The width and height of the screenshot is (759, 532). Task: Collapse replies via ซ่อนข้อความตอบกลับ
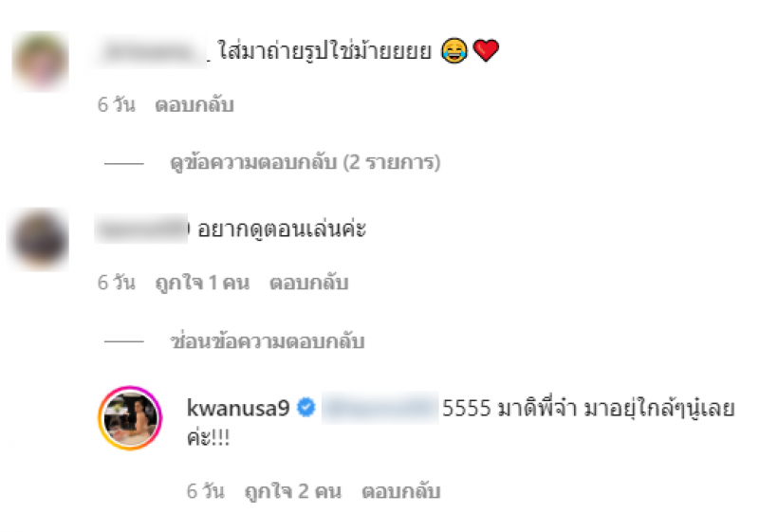pyautogui.click(x=268, y=341)
